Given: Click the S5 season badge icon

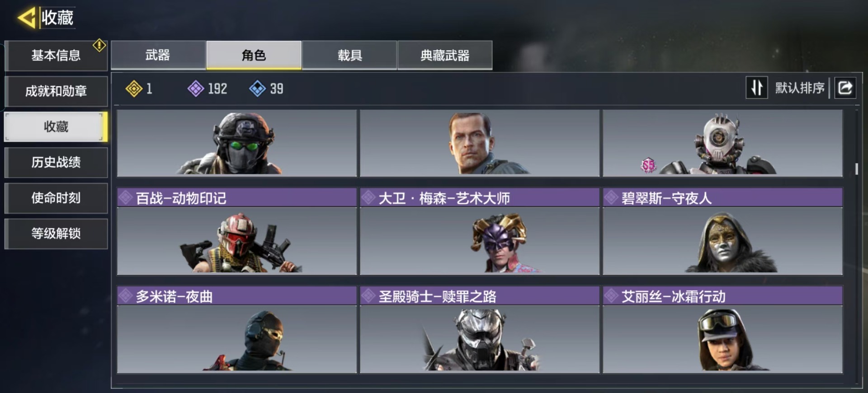Looking at the screenshot, I should [x=648, y=165].
